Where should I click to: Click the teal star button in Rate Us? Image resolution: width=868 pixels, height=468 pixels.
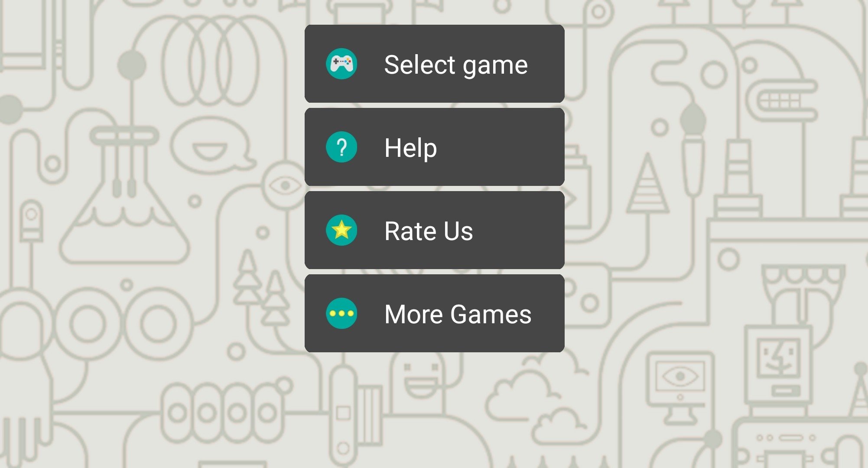coord(341,231)
